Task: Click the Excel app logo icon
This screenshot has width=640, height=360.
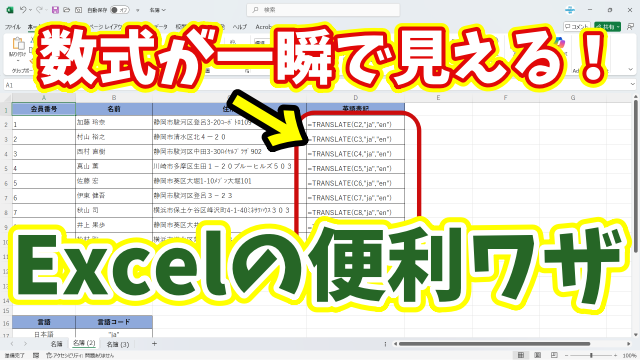Action: click(x=9, y=10)
